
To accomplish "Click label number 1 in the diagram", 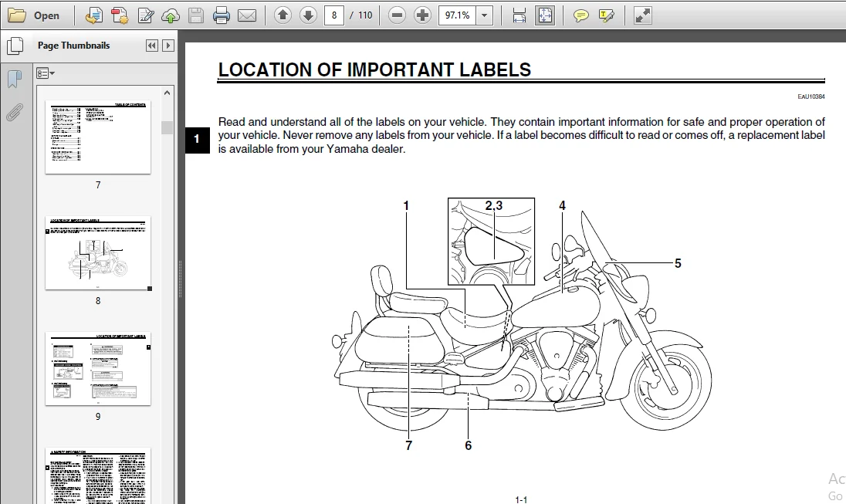I will coord(406,205).
